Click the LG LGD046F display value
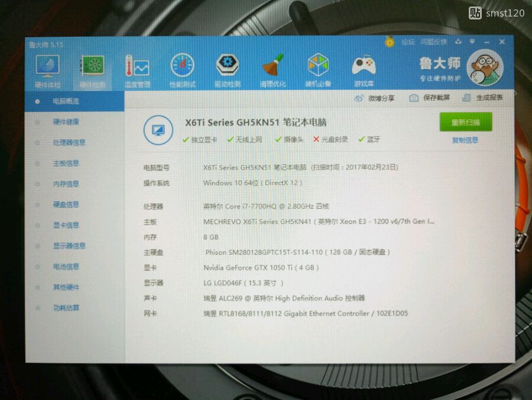The image size is (532, 400). click(x=244, y=283)
